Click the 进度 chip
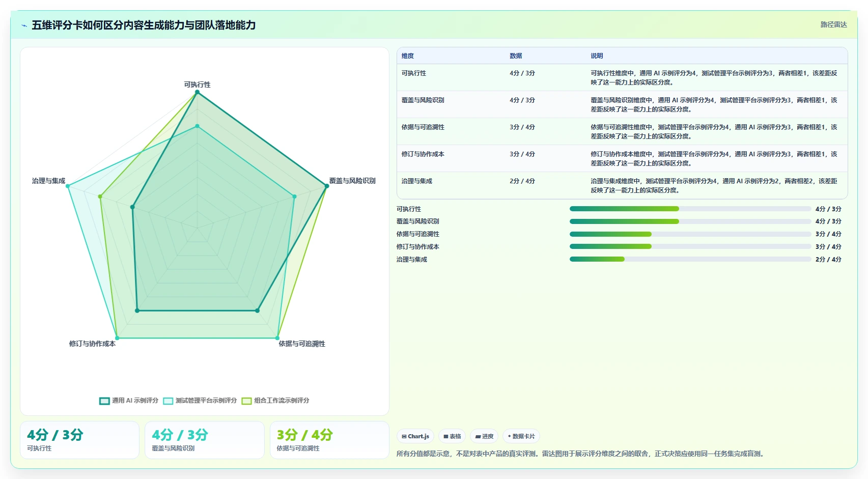868x479 pixels. 484,436
